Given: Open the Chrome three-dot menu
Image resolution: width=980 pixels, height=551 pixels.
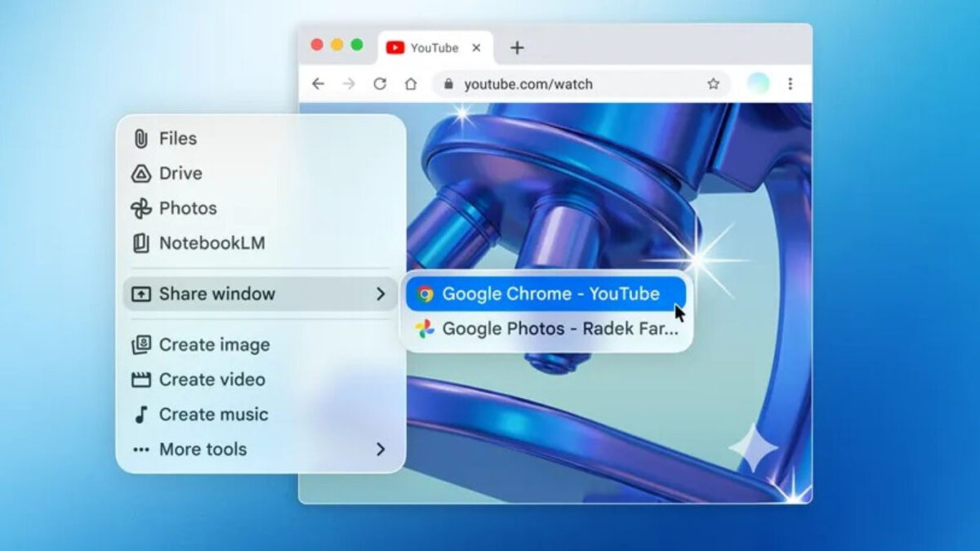Looking at the screenshot, I should (x=790, y=83).
